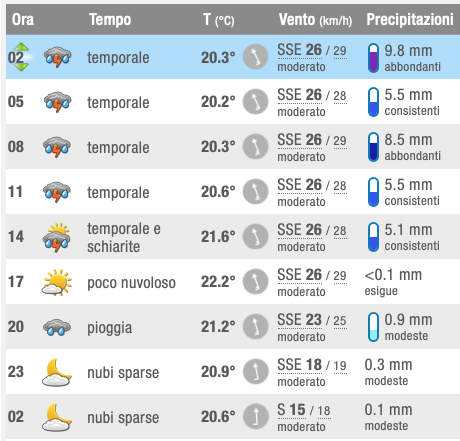
Task: Click the light cyan rain gauge for 0.9 mm
Action: click(373, 327)
